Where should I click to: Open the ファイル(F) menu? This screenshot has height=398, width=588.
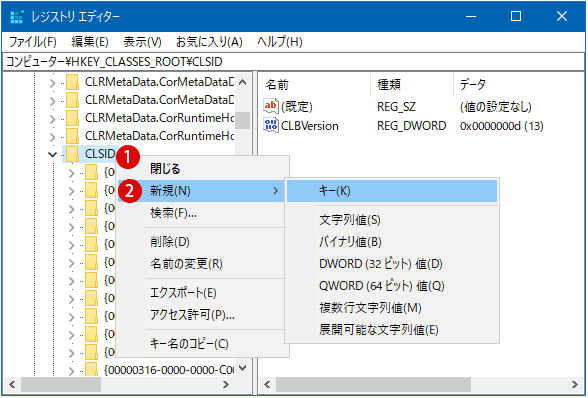pyautogui.click(x=32, y=42)
